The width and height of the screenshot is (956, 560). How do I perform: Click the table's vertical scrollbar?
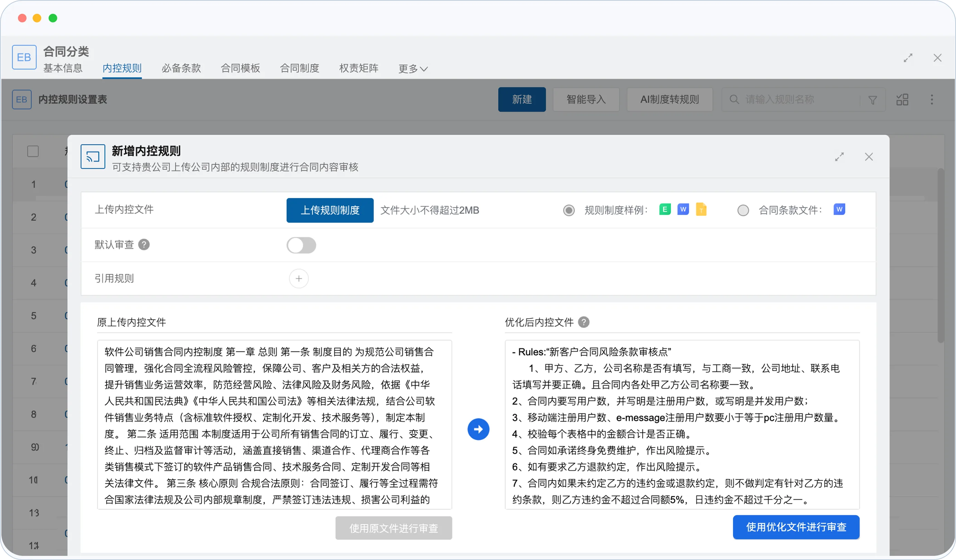pos(941,256)
